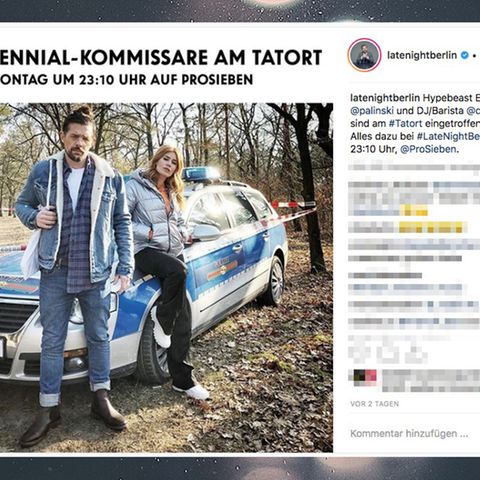Click the Kommentar hinzufügen field

pyautogui.click(x=409, y=434)
